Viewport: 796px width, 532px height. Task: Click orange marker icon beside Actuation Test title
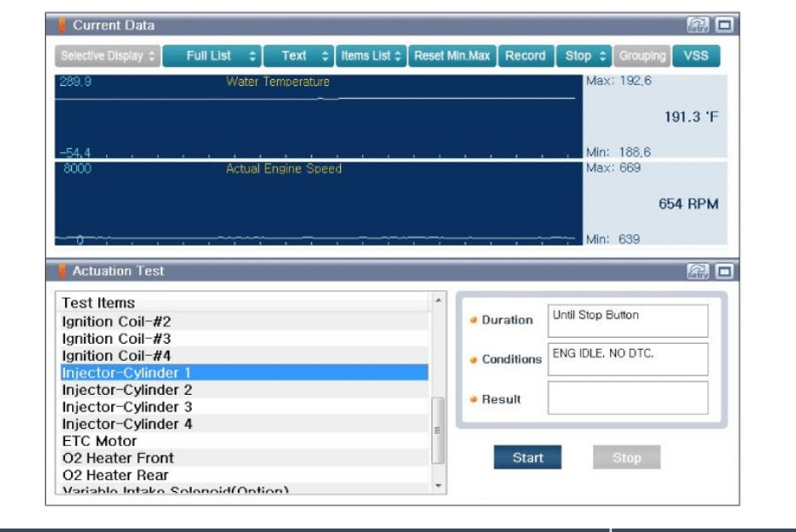pos(62,271)
